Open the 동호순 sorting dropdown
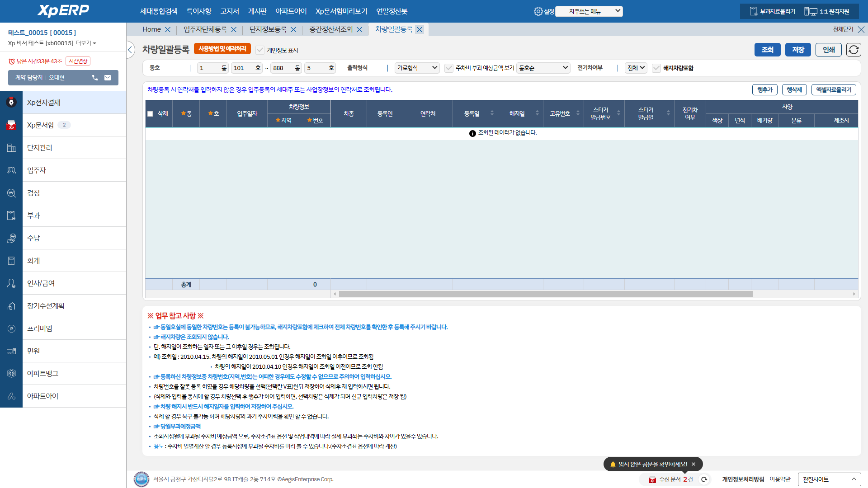This screenshot has height=488, width=868. point(543,67)
